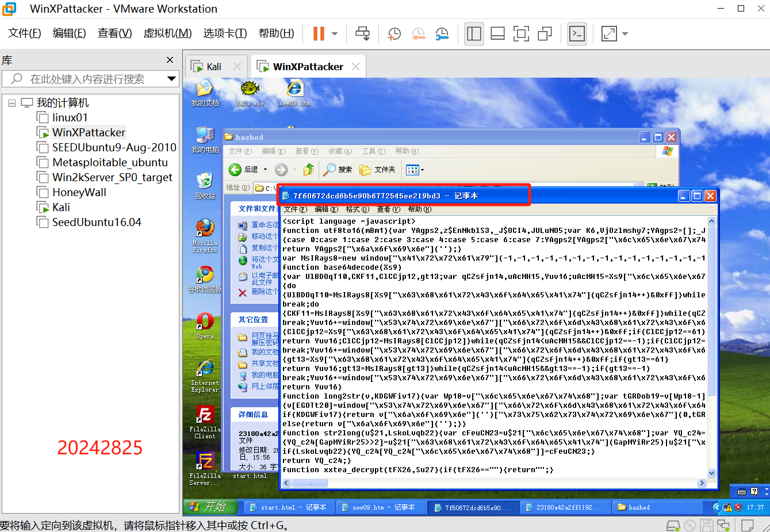Click the 搜索 search button in hashed window
The width and height of the screenshot is (770, 532).
point(337,170)
